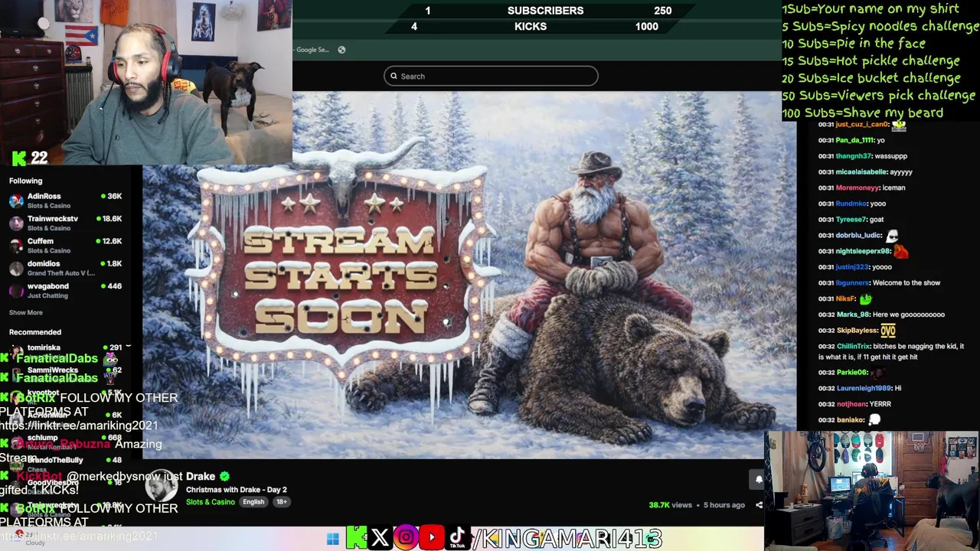
Task: Expand the Following list with Show More
Action: pyautogui.click(x=26, y=312)
